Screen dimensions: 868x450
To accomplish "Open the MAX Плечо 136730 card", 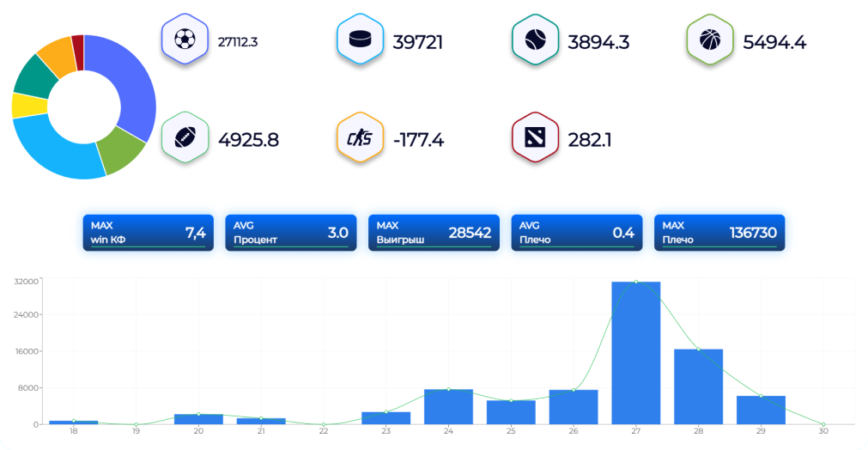I will click(x=719, y=233).
